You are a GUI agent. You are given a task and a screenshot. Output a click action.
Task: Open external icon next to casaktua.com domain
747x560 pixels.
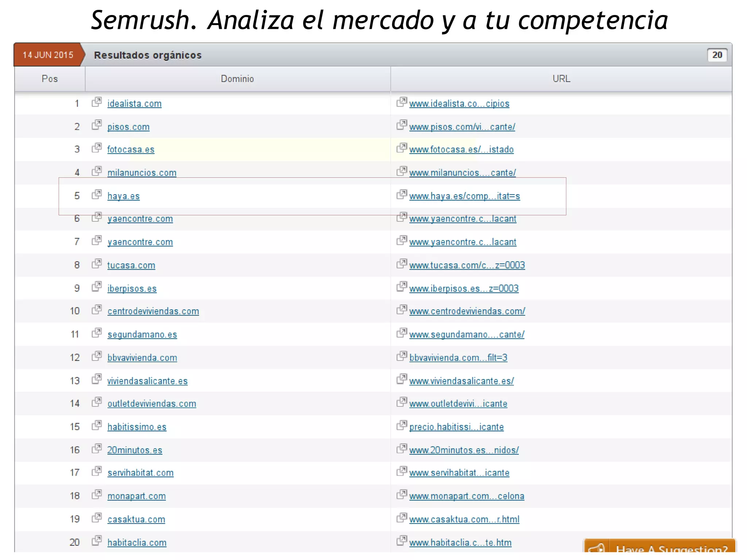point(97,518)
